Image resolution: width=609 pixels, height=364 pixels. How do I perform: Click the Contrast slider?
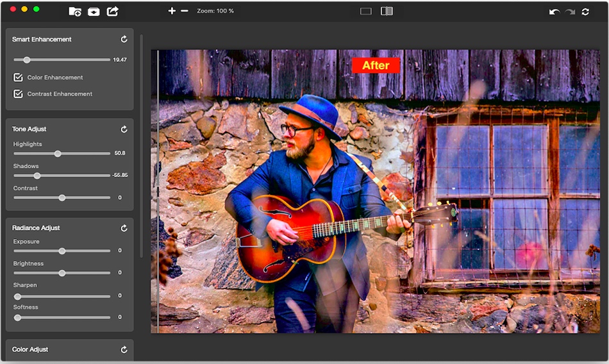point(62,198)
